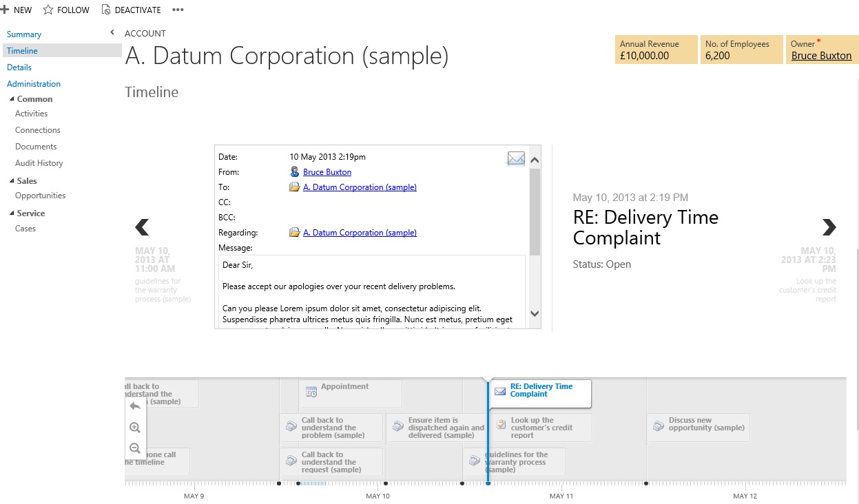Open the Details navigation item
Viewport: 859px width, 504px height.
tap(19, 67)
